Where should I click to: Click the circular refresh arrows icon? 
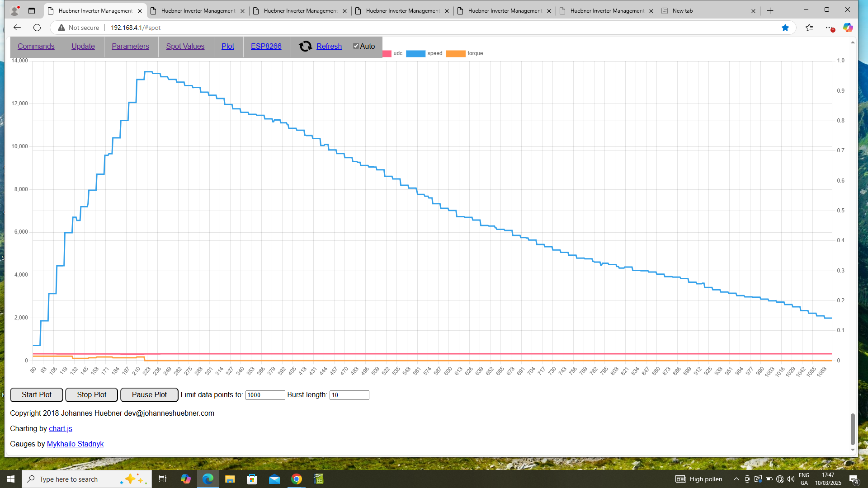click(306, 46)
